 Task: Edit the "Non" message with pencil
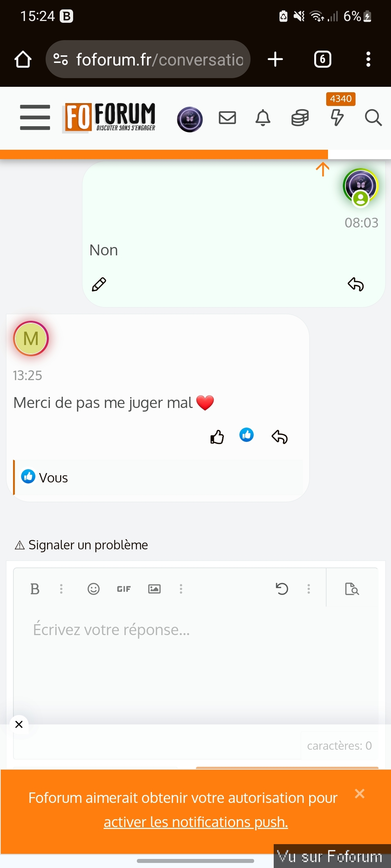(99, 285)
